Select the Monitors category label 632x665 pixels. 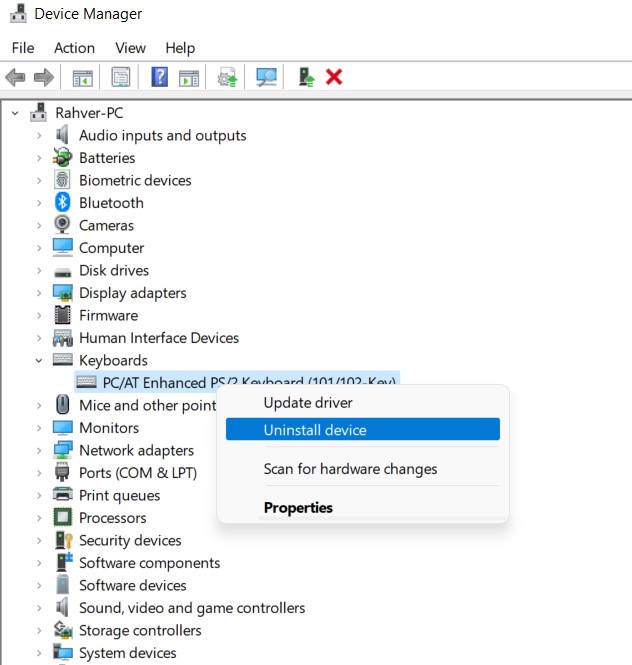tap(109, 428)
